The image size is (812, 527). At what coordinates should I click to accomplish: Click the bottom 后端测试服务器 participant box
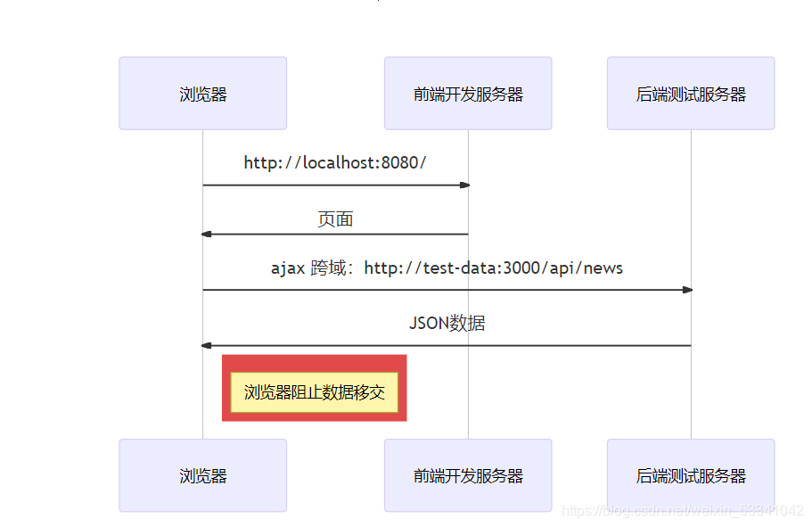(691, 475)
